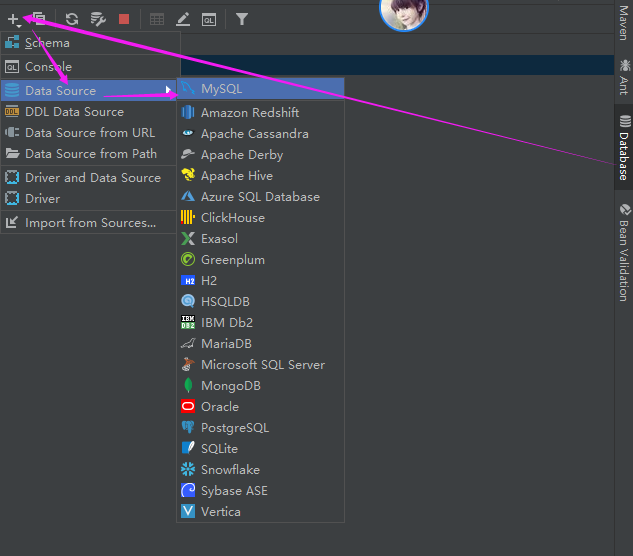The width and height of the screenshot is (633, 556).
Task: Choose Import from Sources... entry
Action: point(89,222)
